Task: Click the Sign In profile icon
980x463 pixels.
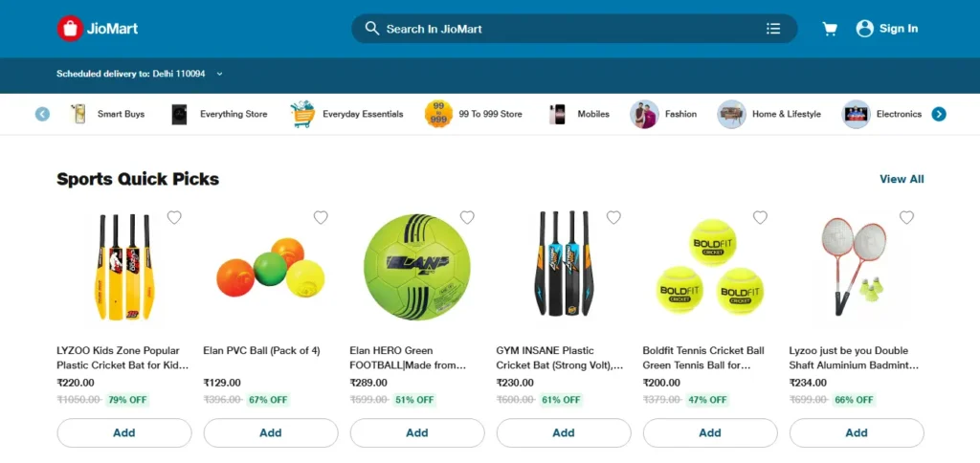Action: (865, 29)
